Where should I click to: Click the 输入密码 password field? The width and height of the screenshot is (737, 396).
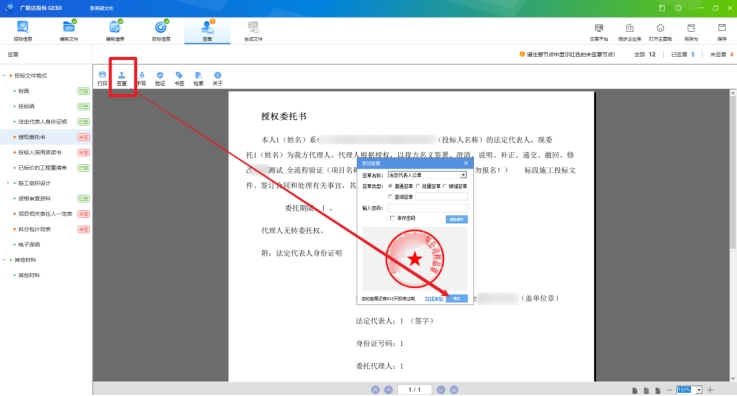point(427,208)
